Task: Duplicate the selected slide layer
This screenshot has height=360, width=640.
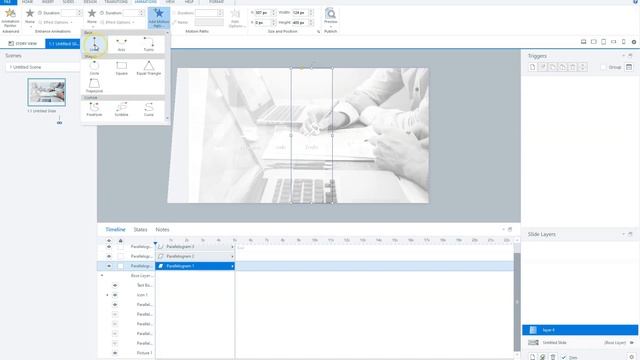Action: pos(542,357)
